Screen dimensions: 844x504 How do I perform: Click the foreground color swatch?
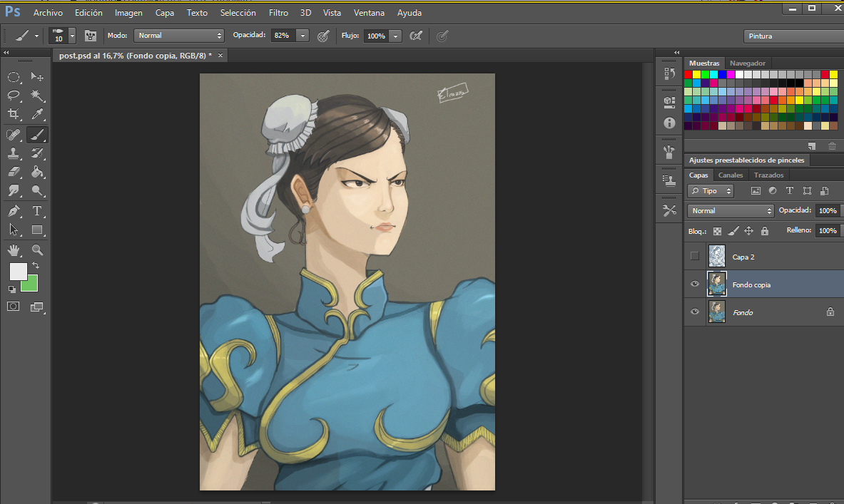(18, 271)
